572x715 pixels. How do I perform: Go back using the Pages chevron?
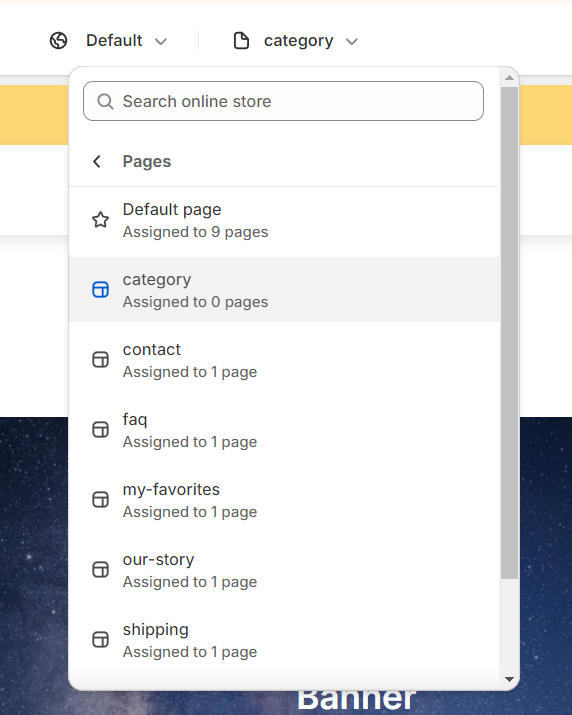tap(97, 161)
